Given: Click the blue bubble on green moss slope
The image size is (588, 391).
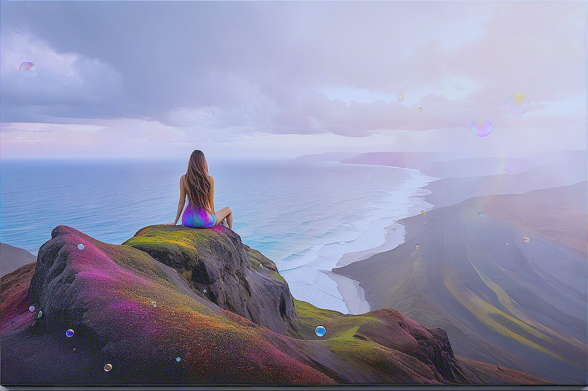Looking at the screenshot, I should [x=320, y=331].
